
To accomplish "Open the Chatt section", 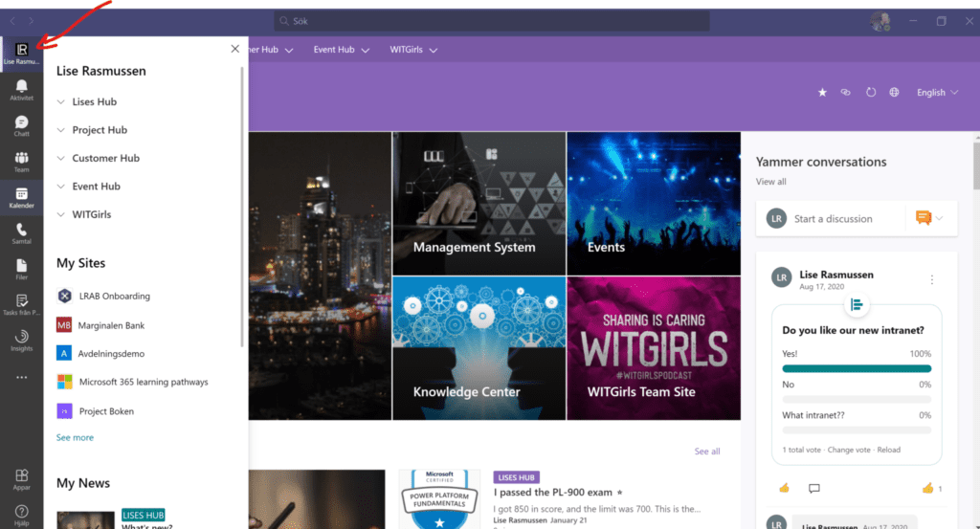I will [21, 125].
